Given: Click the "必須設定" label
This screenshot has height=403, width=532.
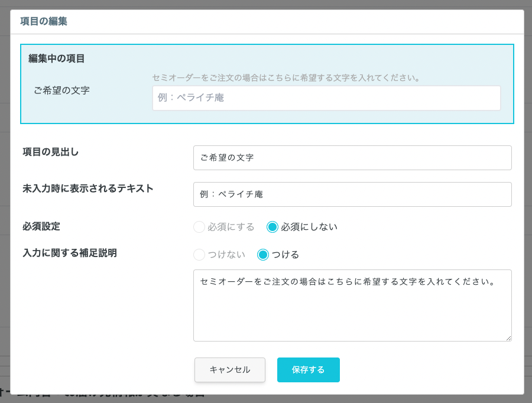Looking at the screenshot, I should coord(41,226).
